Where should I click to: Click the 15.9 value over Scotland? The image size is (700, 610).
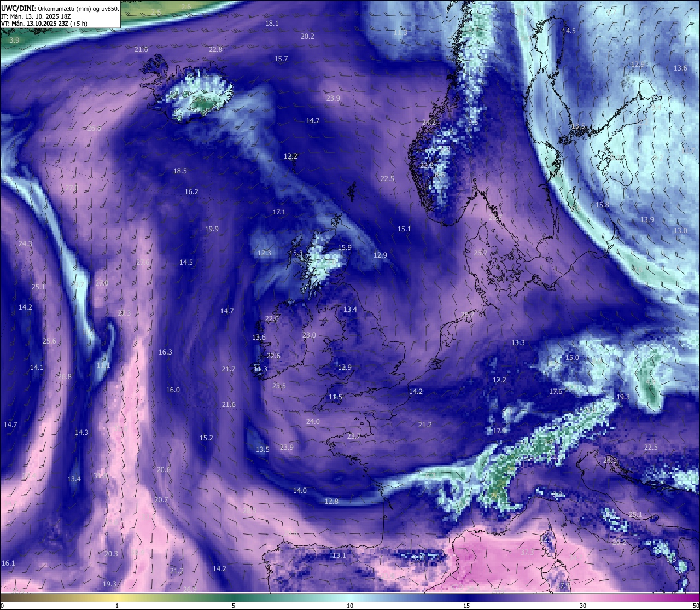[345, 248]
